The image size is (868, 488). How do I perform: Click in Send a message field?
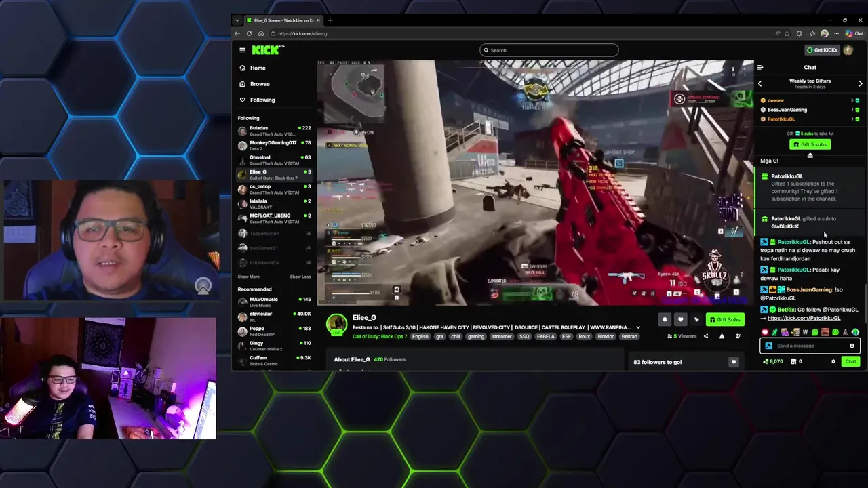click(810, 346)
